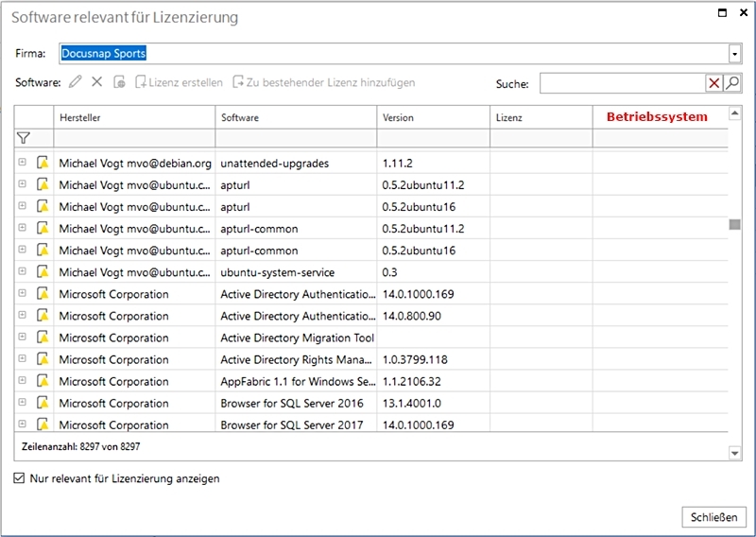Clear the search with the red X
The image size is (756, 537).
click(713, 84)
